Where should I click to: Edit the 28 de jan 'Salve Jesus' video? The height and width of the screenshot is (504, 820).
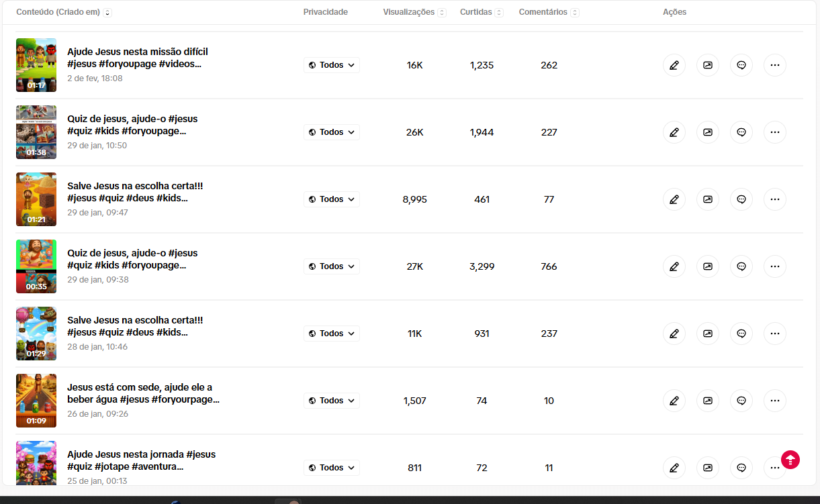(674, 334)
